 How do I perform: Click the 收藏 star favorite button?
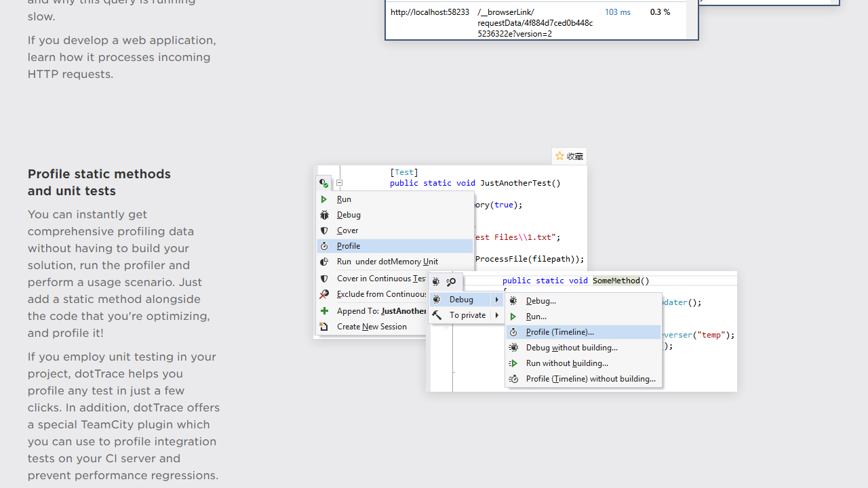click(569, 157)
